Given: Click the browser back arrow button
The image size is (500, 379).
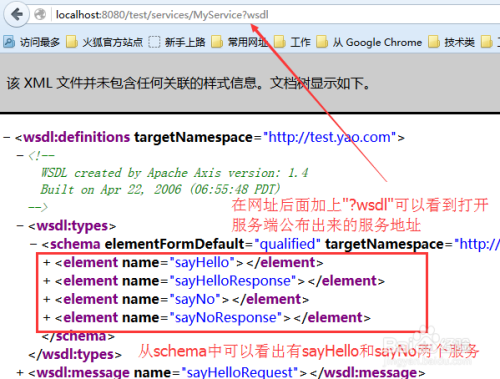Looking at the screenshot, I should tap(16, 14).
